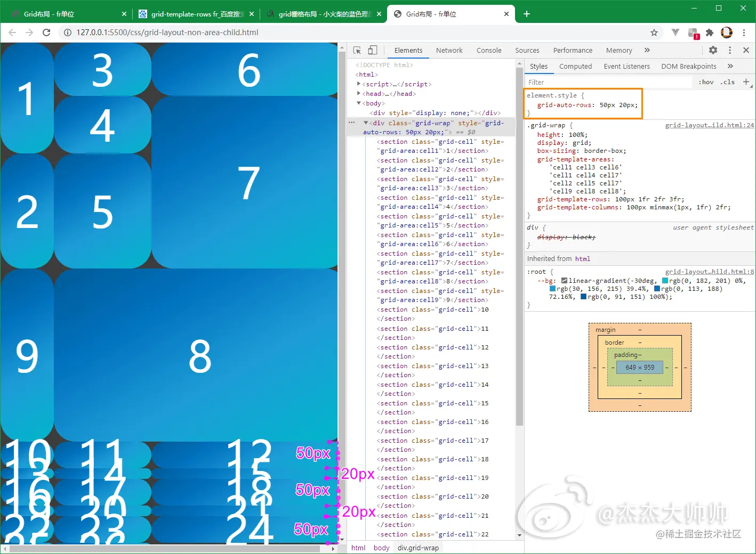Add new style rule plus icon

(x=746, y=82)
